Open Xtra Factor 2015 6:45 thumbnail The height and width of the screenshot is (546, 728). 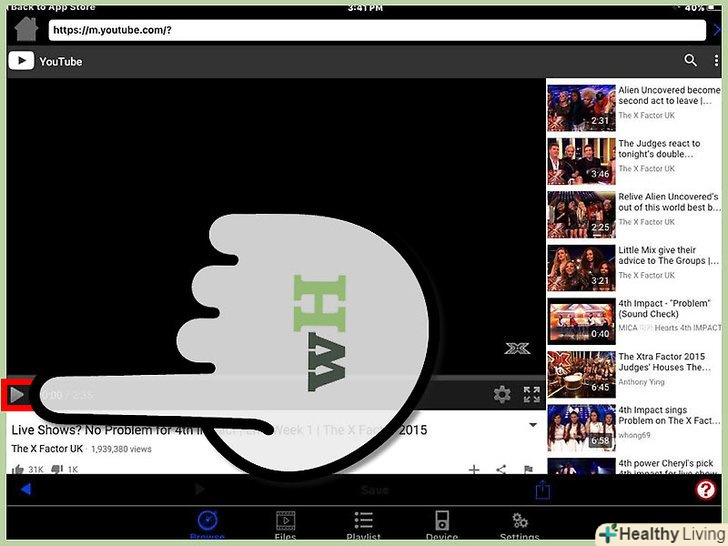(x=581, y=375)
